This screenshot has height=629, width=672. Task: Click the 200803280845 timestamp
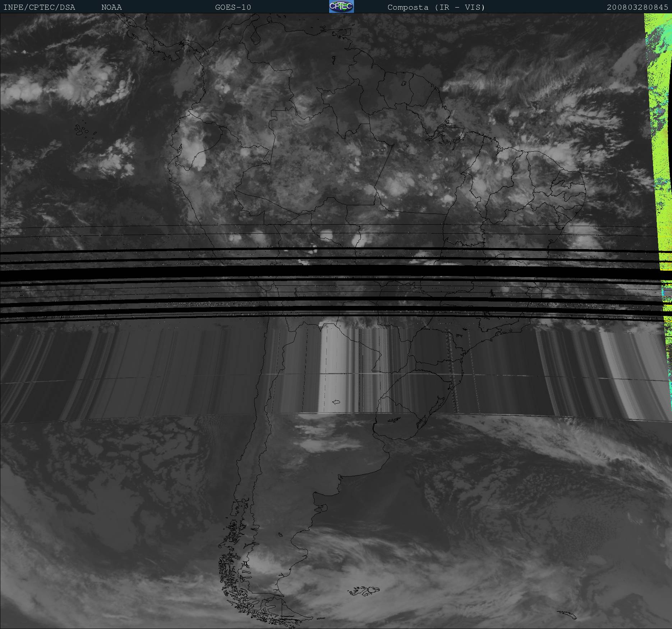(637, 7)
